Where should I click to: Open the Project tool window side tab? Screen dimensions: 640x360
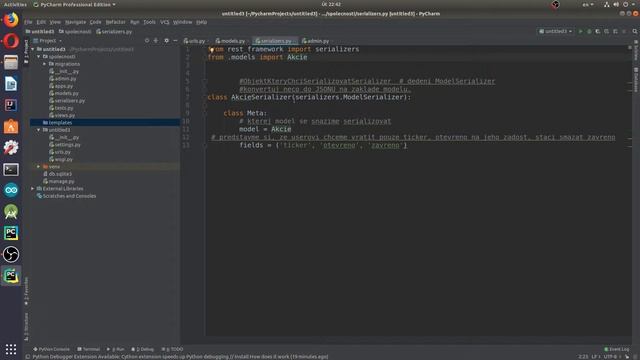coord(26,51)
